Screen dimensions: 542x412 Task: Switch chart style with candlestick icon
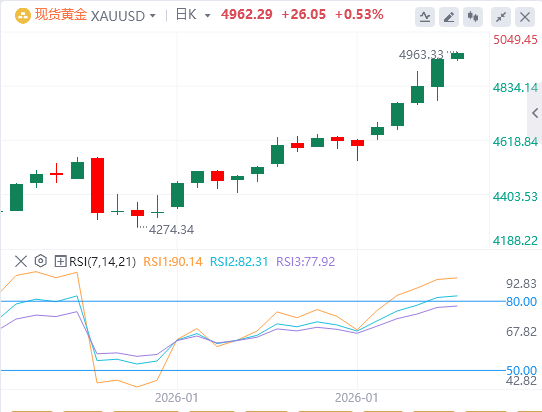[x=473, y=17]
